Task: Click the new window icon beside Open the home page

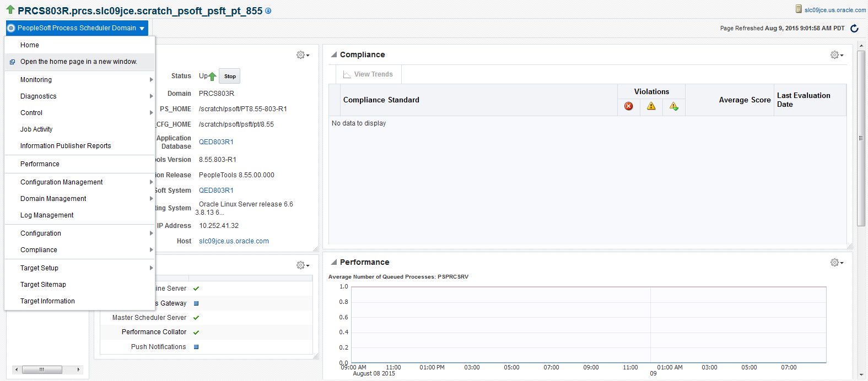Action: 12,62
